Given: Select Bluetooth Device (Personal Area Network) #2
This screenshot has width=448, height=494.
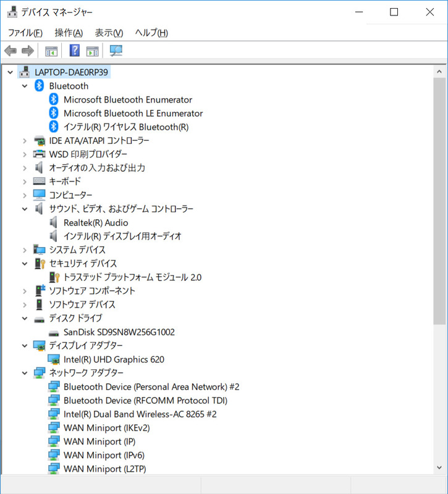Looking at the screenshot, I should pyautogui.click(x=151, y=387).
